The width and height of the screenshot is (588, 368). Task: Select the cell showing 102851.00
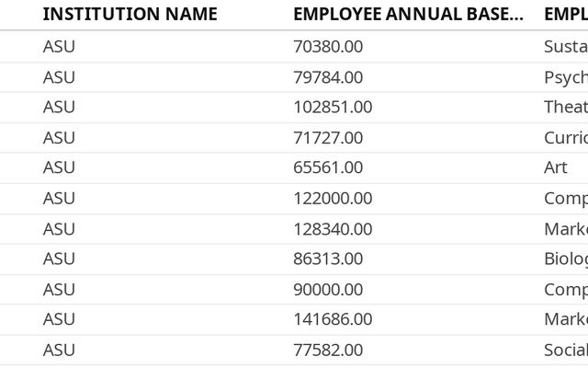tap(333, 107)
